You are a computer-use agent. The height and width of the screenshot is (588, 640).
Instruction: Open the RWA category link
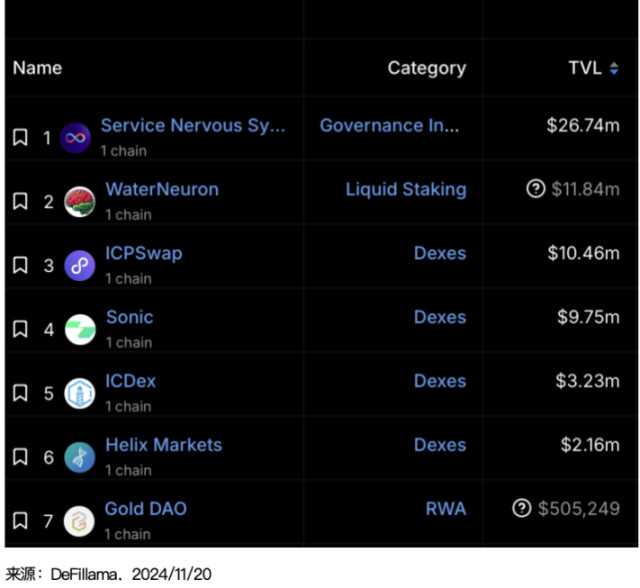[x=445, y=509]
